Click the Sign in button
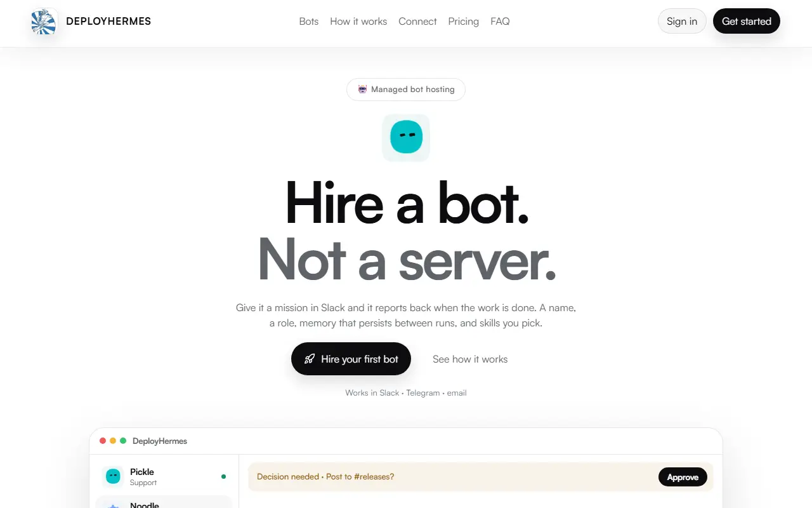The height and width of the screenshot is (508, 812). click(682, 21)
